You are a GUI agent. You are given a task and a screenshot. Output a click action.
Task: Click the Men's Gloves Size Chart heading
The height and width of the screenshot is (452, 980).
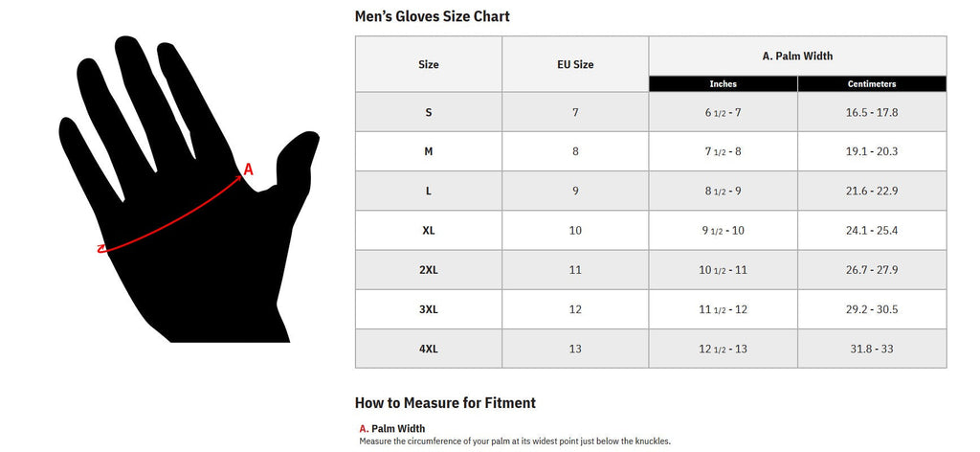click(x=432, y=16)
